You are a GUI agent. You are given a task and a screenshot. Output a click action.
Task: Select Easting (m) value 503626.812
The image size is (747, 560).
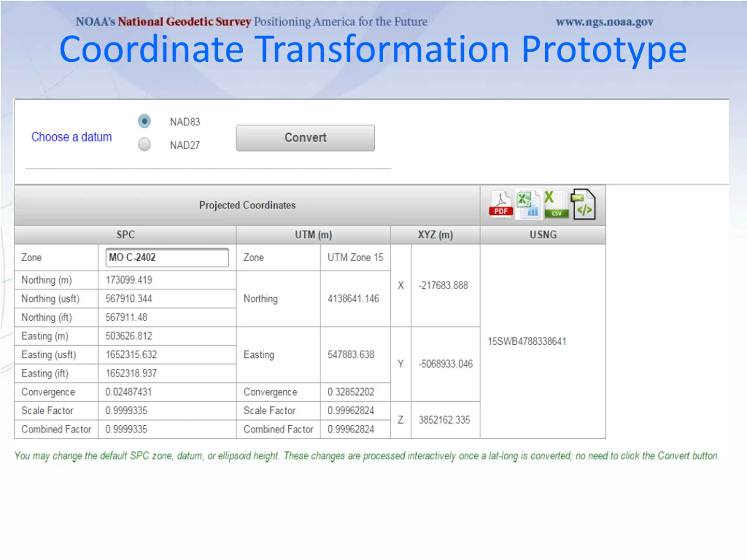(x=129, y=336)
